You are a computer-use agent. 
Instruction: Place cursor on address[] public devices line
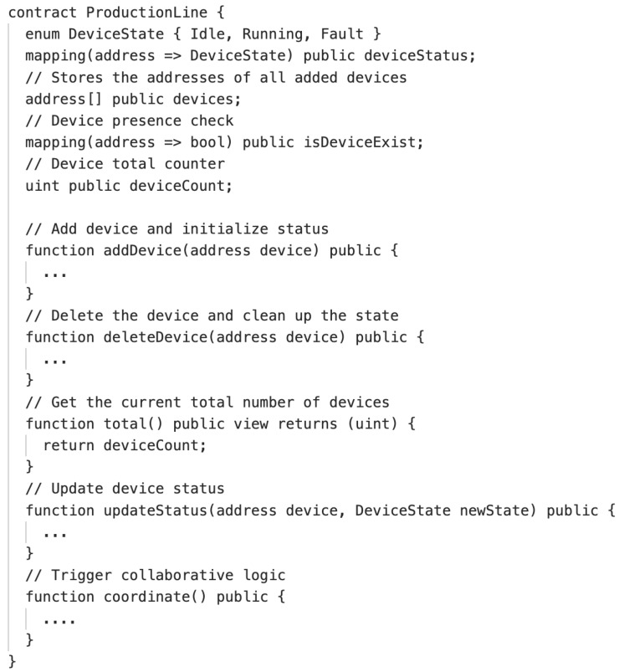133,100
